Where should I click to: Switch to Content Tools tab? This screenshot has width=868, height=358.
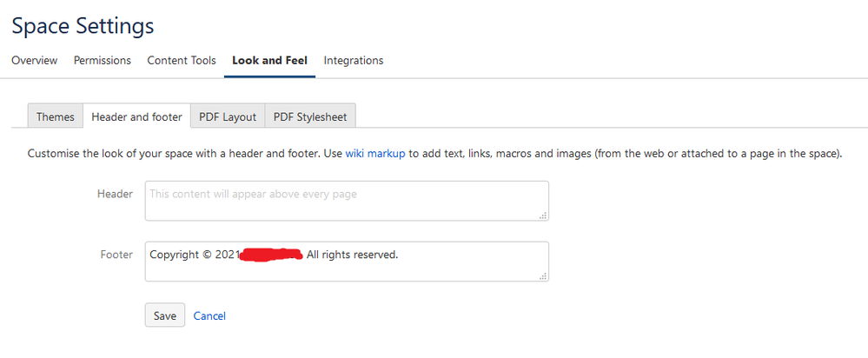(x=182, y=61)
